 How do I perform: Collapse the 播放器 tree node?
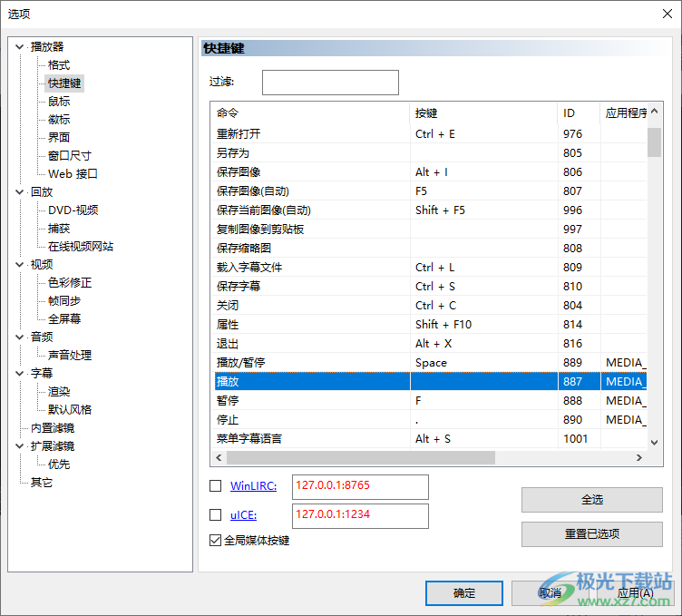click(x=20, y=47)
